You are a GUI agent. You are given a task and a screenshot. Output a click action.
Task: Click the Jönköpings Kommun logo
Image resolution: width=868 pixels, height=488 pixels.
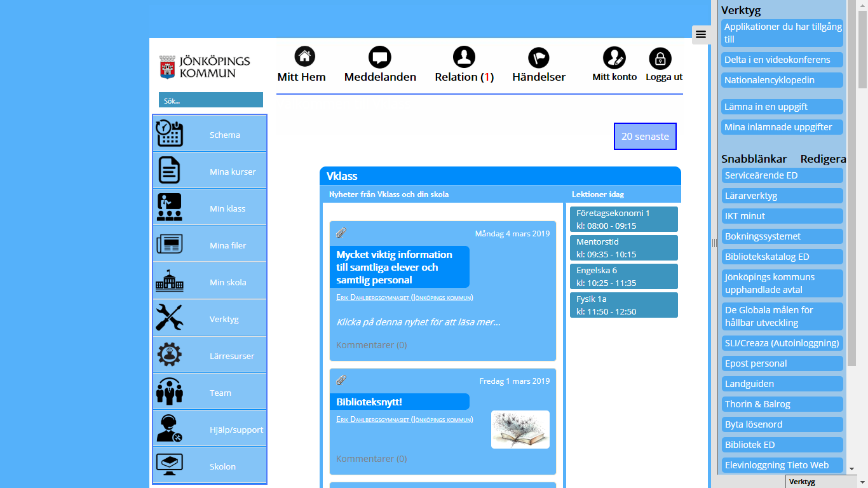tap(205, 67)
